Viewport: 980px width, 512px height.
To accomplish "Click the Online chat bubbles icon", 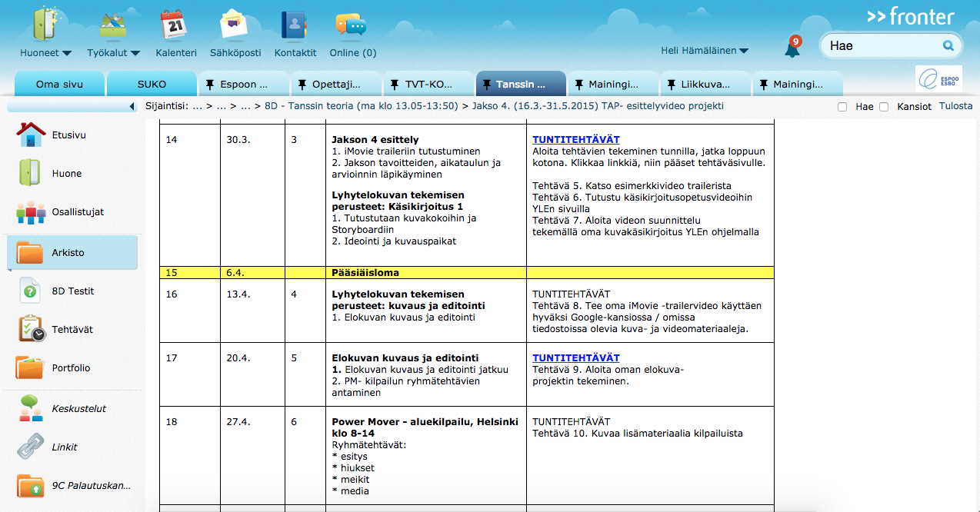I will (x=352, y=25).
